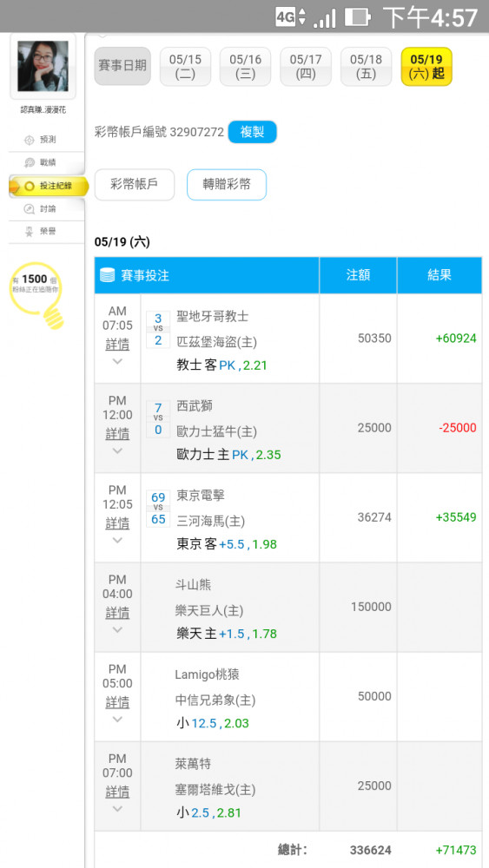489x868 pixels.
Task: Open 詳情 link for PM 07:00 game
Action: click(117, 792)
